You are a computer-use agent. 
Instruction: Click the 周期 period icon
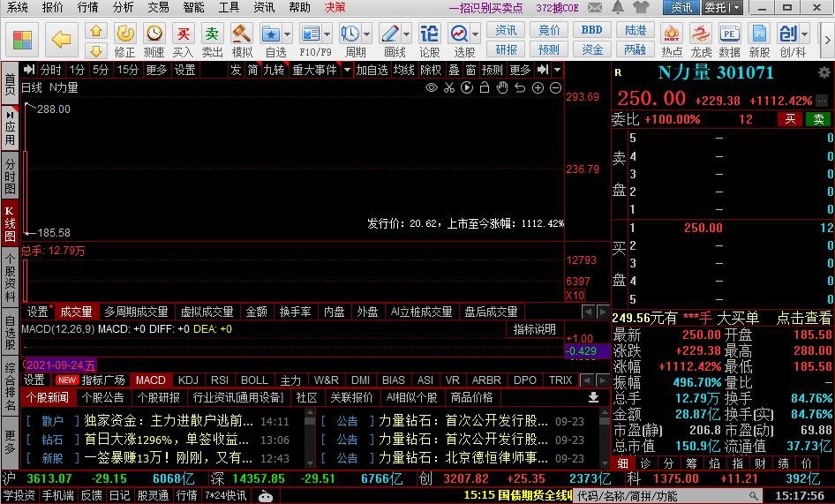click(350, 34)
